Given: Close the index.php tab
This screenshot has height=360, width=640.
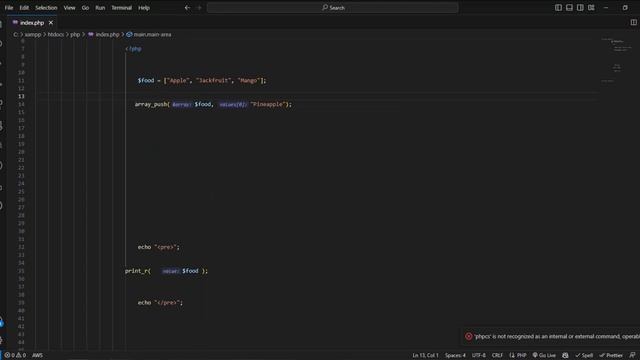Looking at the screenshot, I should pyautogui.click(x=51, y=23).
